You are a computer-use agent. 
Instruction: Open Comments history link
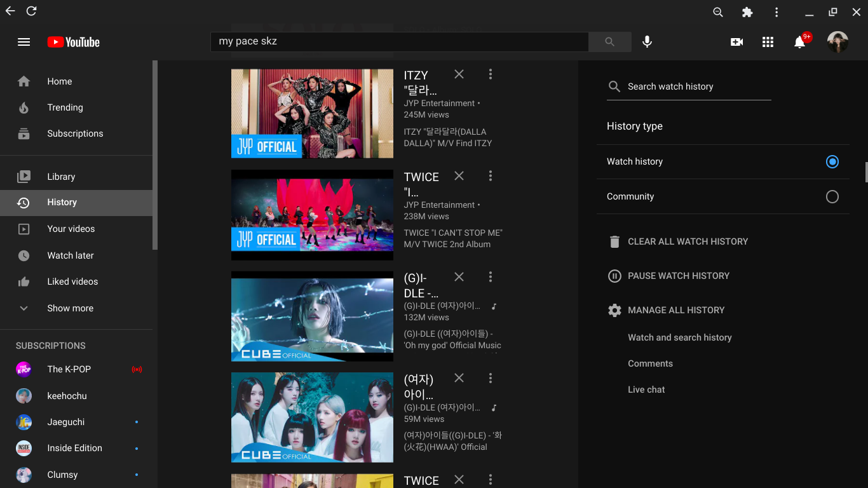pyautogui.click(x=650, y=363)
